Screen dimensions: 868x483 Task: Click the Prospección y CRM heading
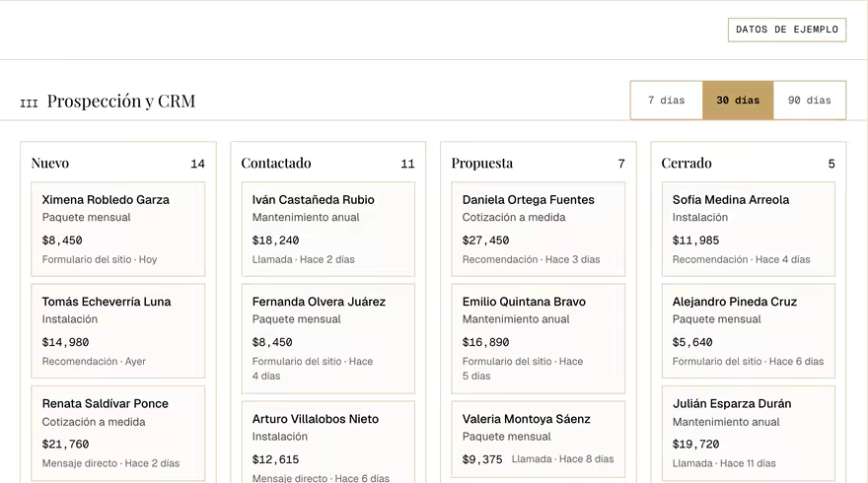(x=121, y=102)
